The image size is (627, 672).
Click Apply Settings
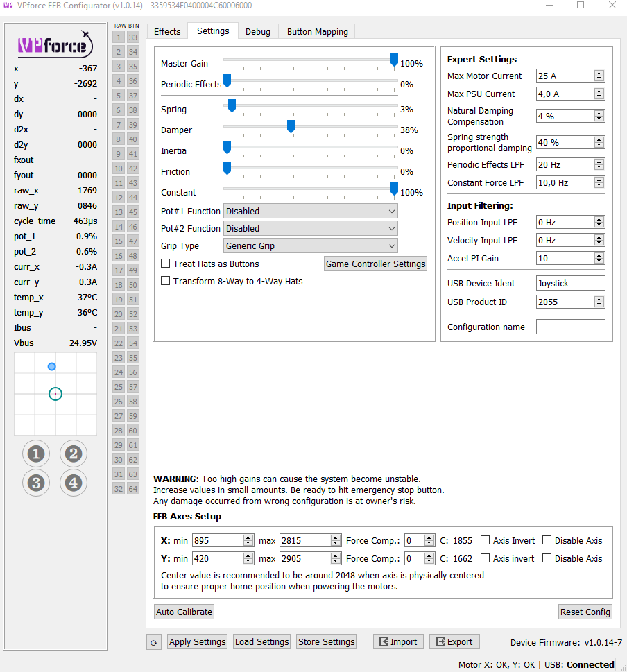[197, 642]
